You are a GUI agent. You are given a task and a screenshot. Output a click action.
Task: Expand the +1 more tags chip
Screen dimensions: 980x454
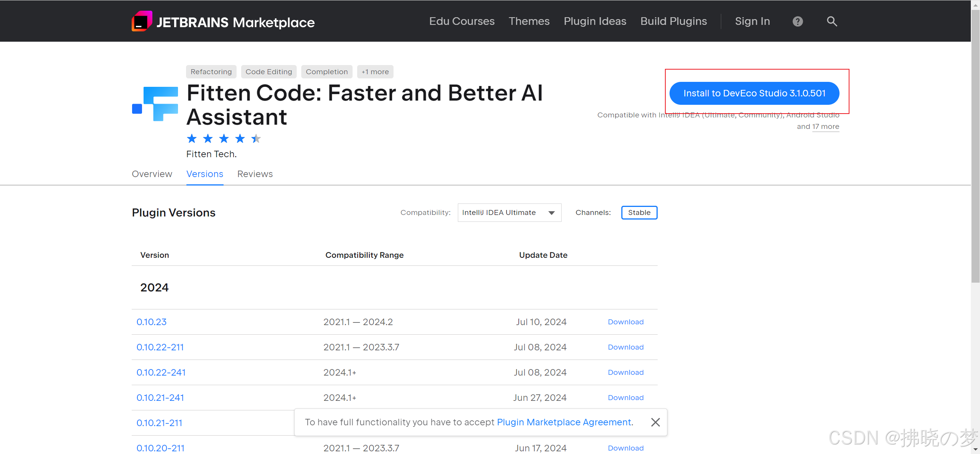click(375, 72)
